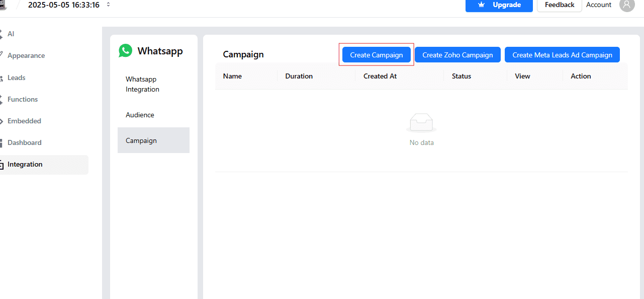Click the WhatsApp logo icon
The image size is (644, 299).
point(125,51)
